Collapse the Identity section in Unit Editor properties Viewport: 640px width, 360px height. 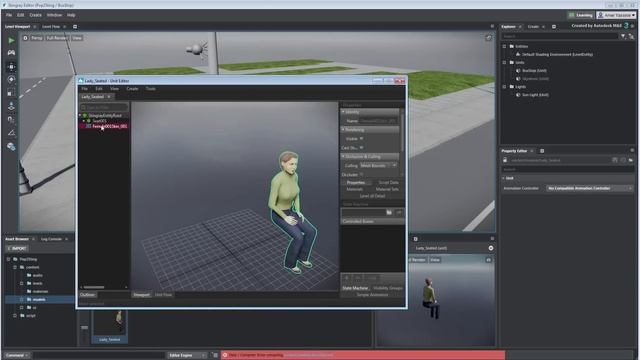[x=370, y=111]
